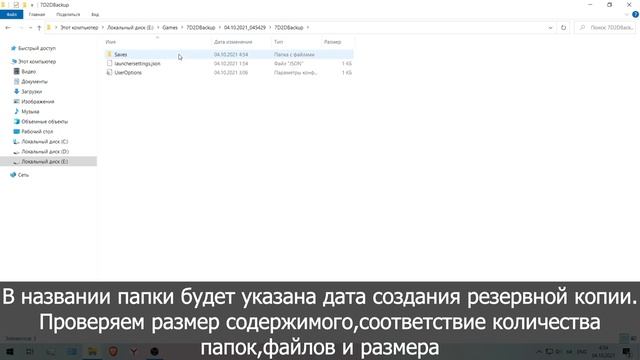This screenshot has height=360, width=640.
Task: Open Изображения in navigation pane
Action: point(38,102)
